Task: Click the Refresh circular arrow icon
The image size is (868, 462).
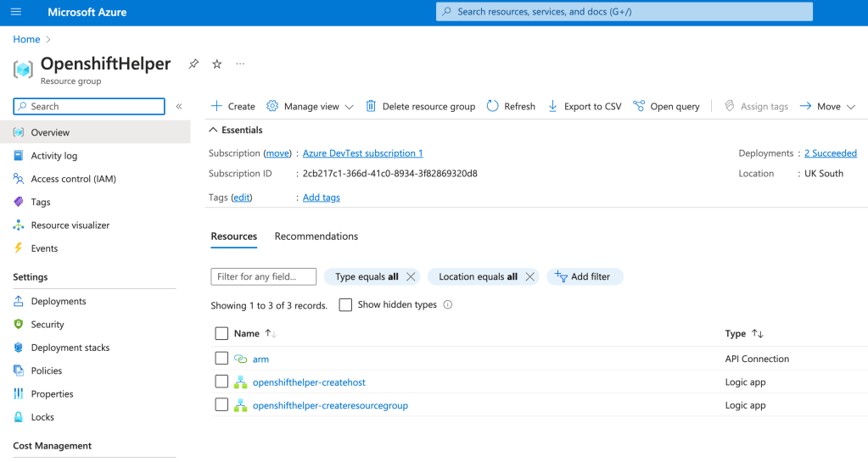Action: [x=492, y=106]
